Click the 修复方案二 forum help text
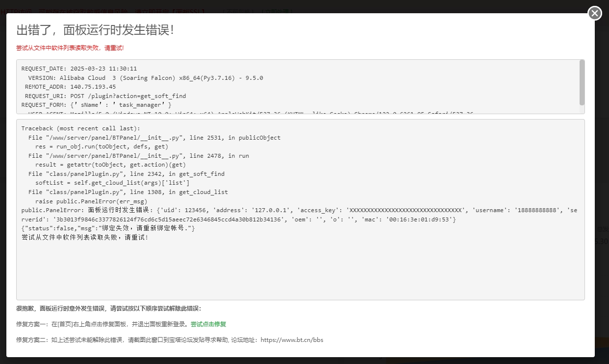The image size is (609, 364). [170, 340]
